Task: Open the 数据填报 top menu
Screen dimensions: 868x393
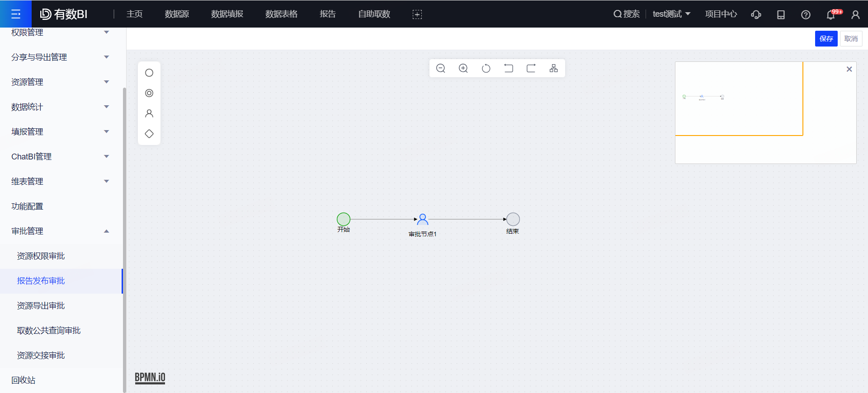Action: coord(227,14)
